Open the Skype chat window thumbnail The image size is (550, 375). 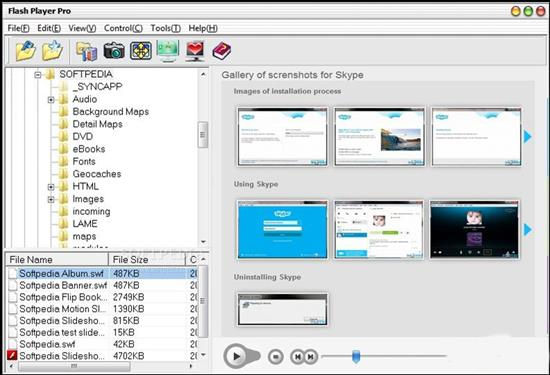[379, 230]
